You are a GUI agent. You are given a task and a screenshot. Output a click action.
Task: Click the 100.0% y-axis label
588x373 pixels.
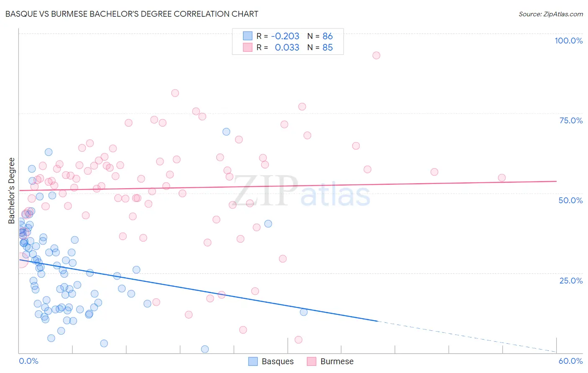[568, 41]
